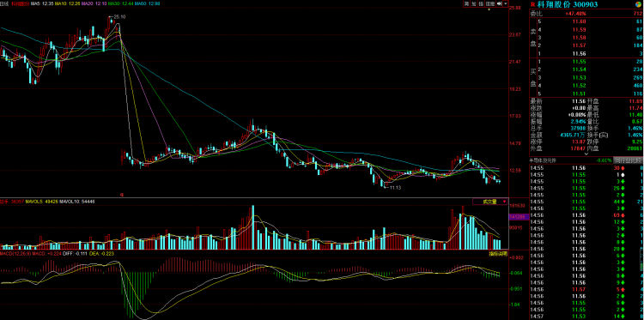Click the yellow dot marker under toolbar
Screen dimensions: 644x320
pyautogui.click(x=489, y=9)
